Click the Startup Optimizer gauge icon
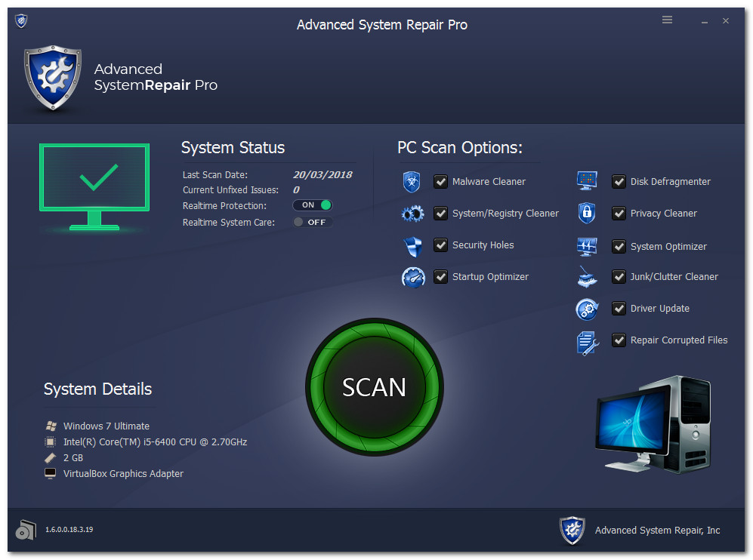Image resolution: width=753 pixels, height=560 pixels. click(x=413, y=278)
